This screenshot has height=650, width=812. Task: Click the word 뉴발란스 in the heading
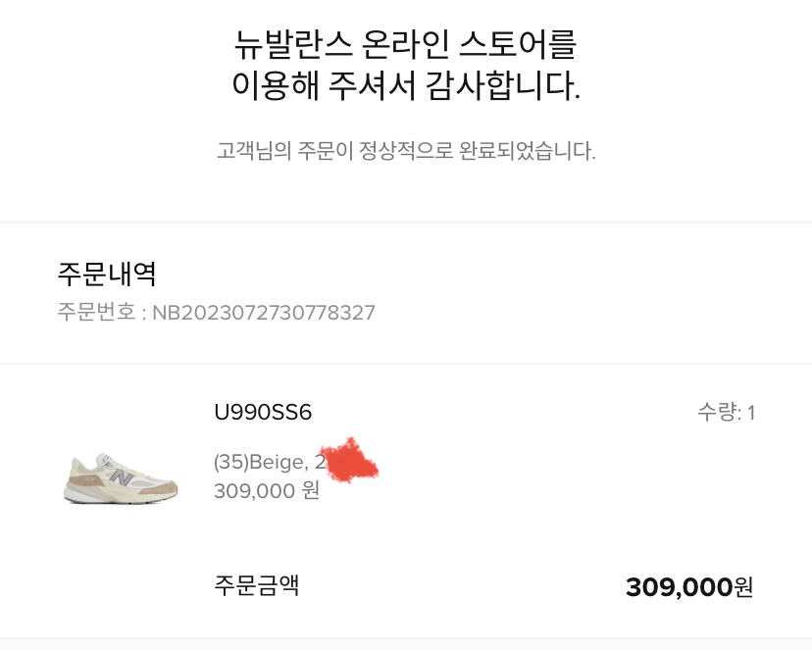tap(280, 44)
